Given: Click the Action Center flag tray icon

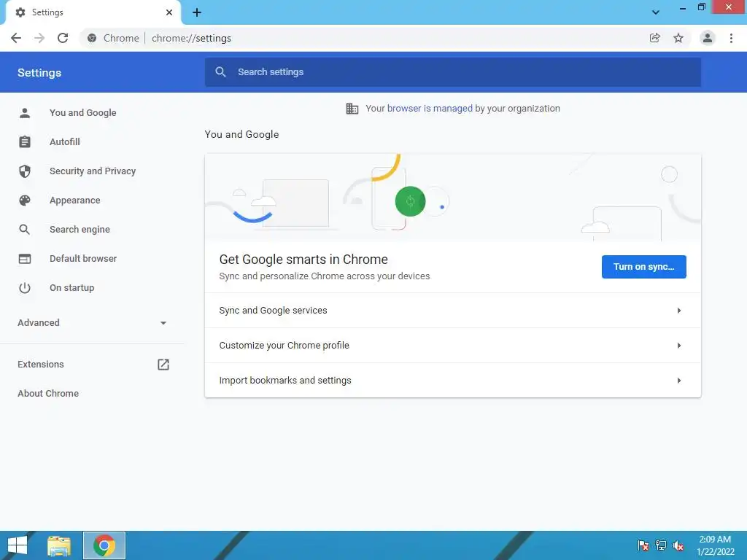Looking at the screenshot, I should pos(643,545).
